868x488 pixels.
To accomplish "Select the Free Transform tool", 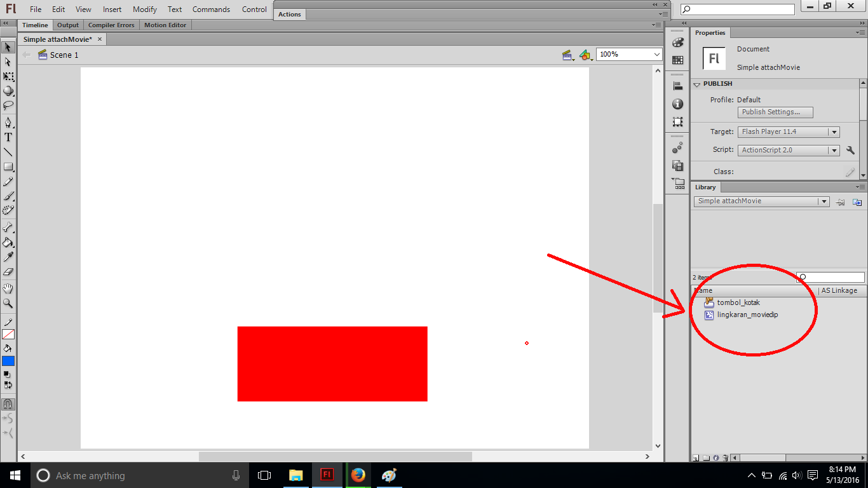I will [8, 76].
